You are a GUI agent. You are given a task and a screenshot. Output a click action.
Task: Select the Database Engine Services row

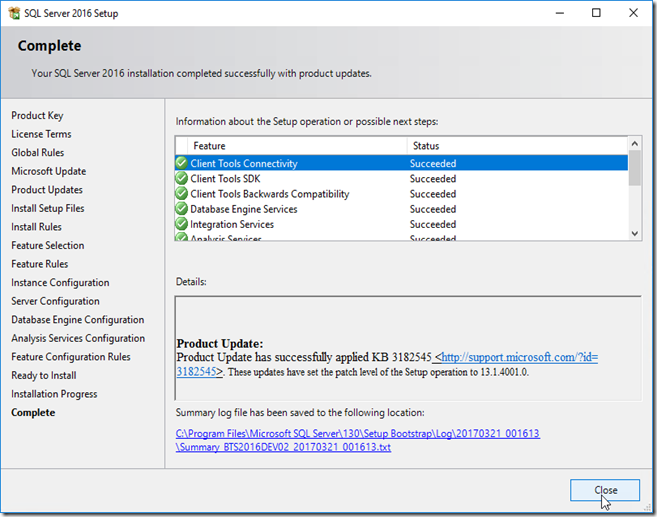point(300,209)
